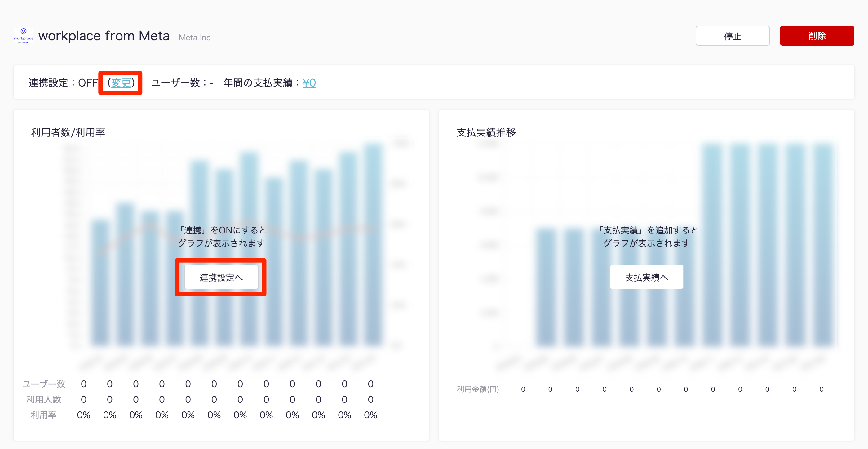
Task: Click the 支払実績推移 panel heading
Action: 486,132
